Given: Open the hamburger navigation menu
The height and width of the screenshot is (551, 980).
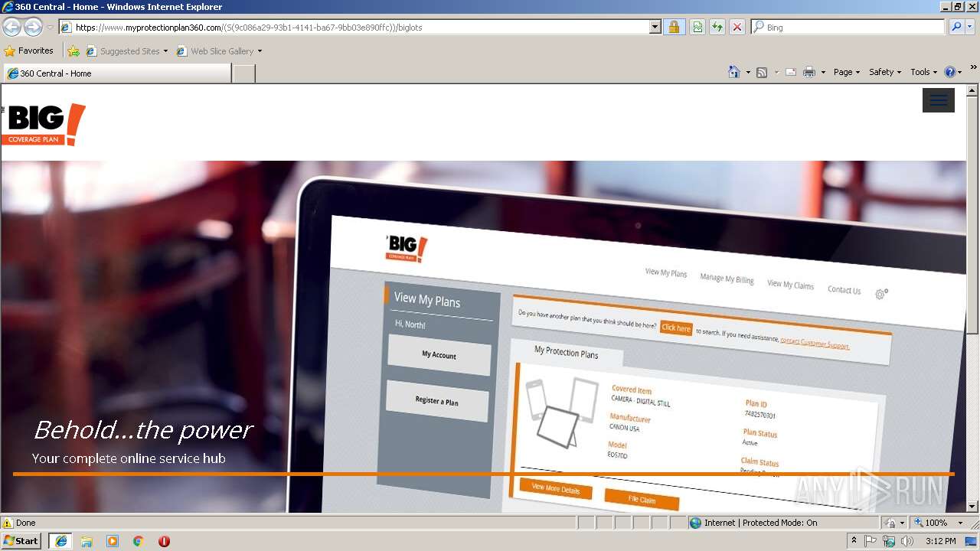Looking at the screenshot, I should (938, 100).
